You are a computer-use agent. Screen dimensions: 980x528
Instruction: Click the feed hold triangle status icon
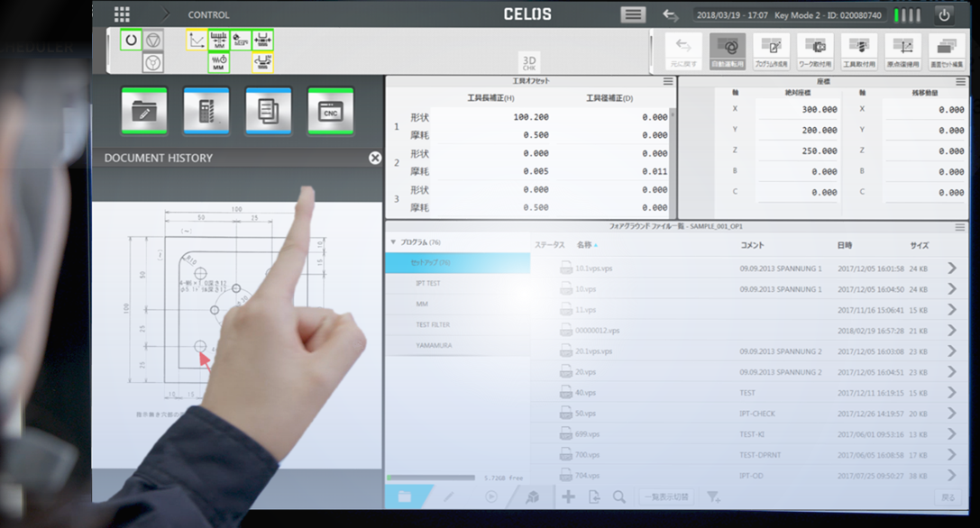(153, 40)
